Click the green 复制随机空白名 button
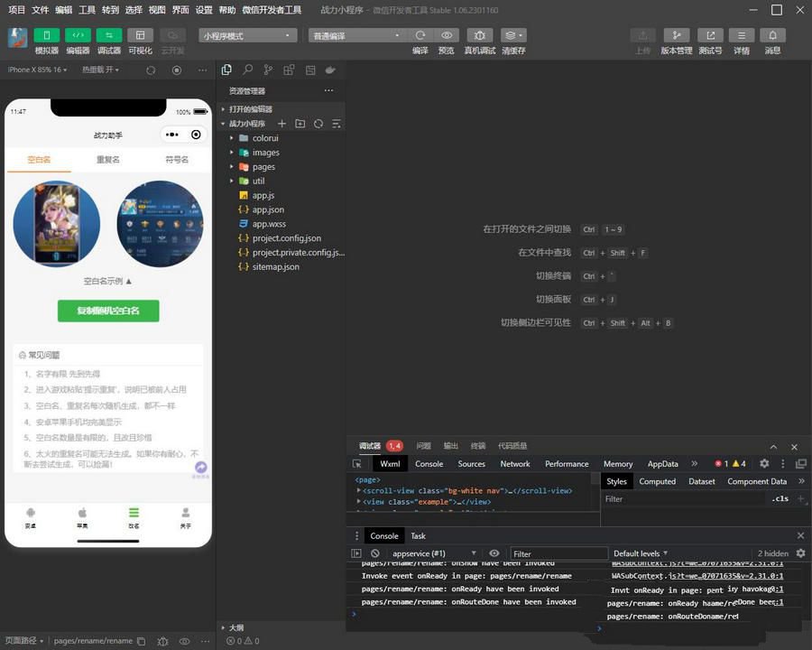 108,311
